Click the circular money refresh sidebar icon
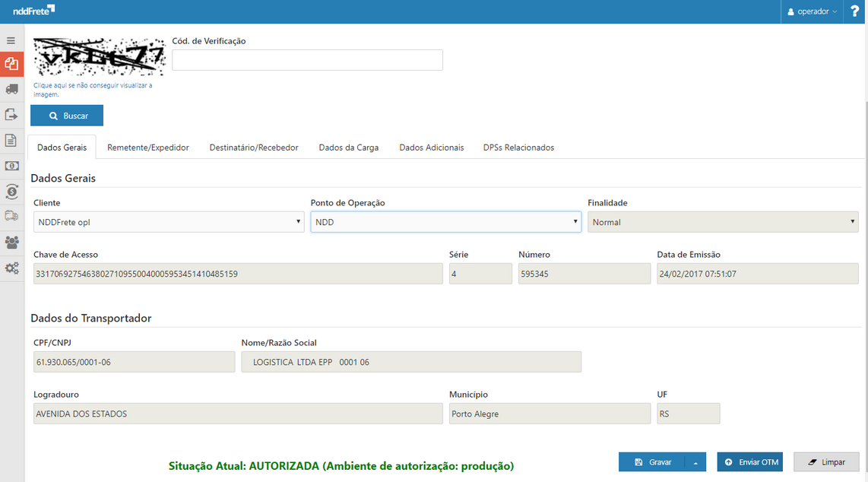Image resolution: width=868 pixels, height=482 pixels. (11, 192)
